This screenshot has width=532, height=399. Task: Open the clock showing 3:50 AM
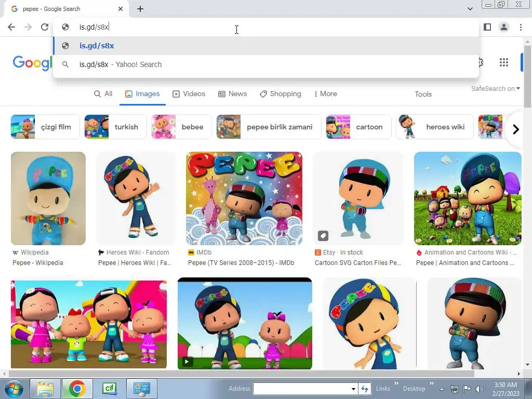coord(506,389)
